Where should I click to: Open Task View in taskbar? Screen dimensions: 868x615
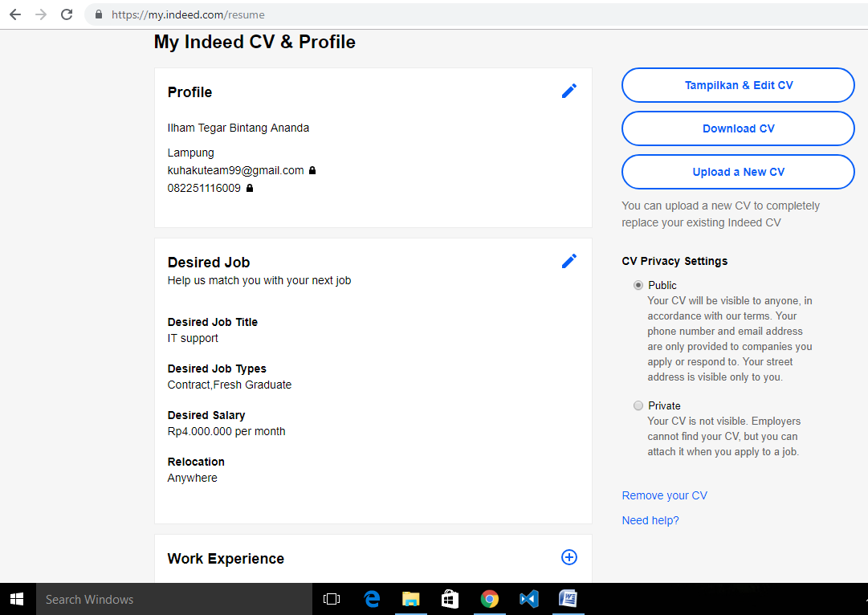coord(332,599)
